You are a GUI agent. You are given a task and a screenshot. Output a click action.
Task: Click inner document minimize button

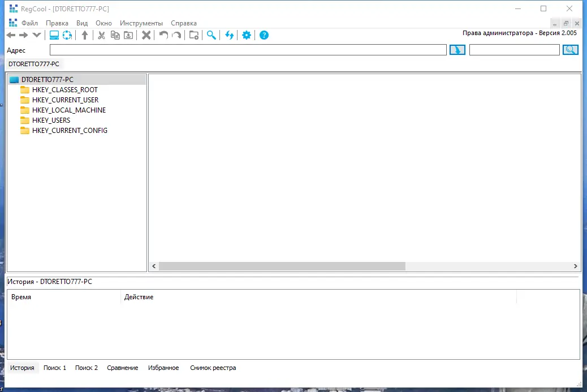[x=555, y=24]
